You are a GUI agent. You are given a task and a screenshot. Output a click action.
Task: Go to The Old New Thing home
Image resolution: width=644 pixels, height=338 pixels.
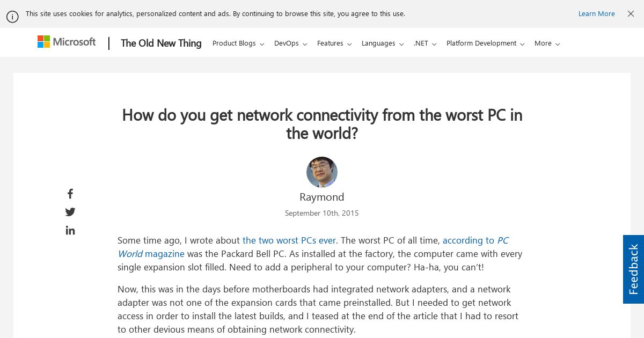point(161,43)
